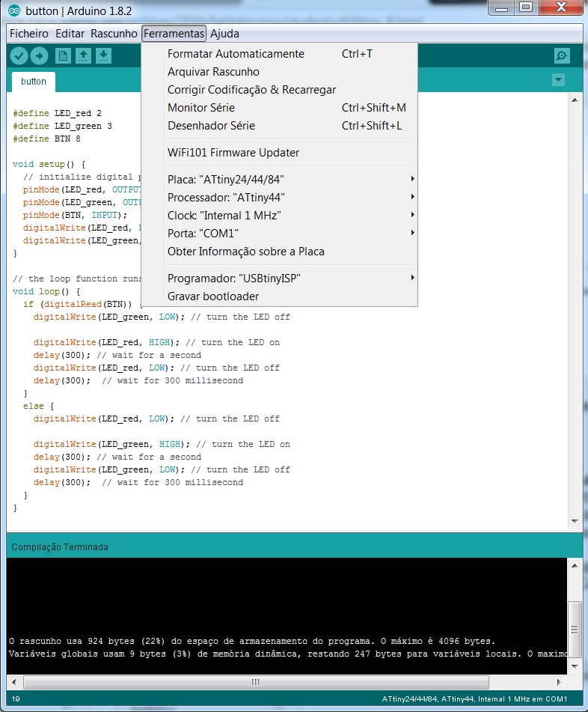This screenshot has height=712, width=588.
Task: Open the Serial Monitor magnifier icon
Action: coord(562,56)
